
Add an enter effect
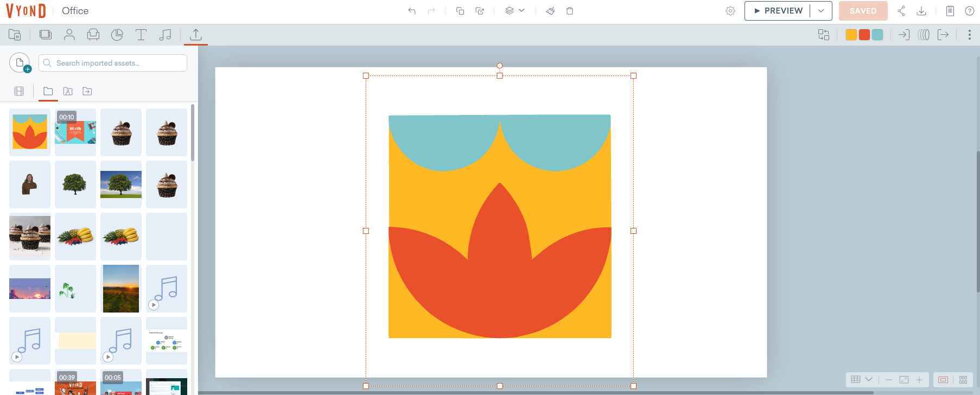click(904, 35)
